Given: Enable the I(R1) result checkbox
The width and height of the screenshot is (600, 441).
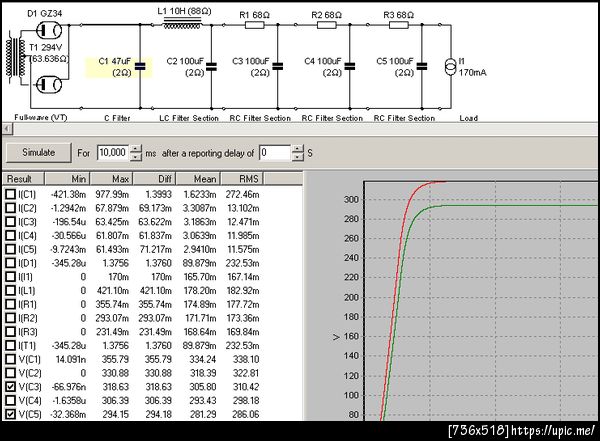Looking at the screenshot, I should pyautogui.click(x=10, y=304).
